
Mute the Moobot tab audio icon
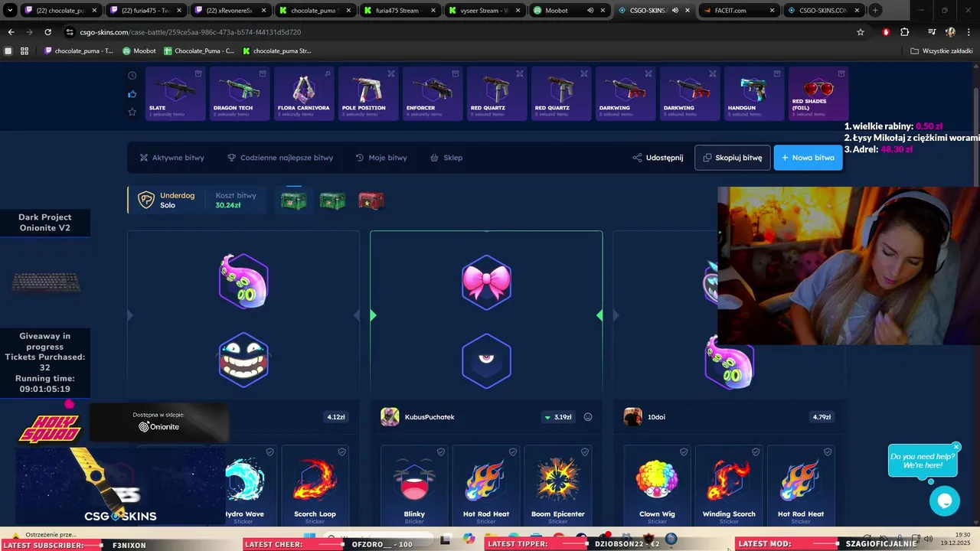point(590,11)
